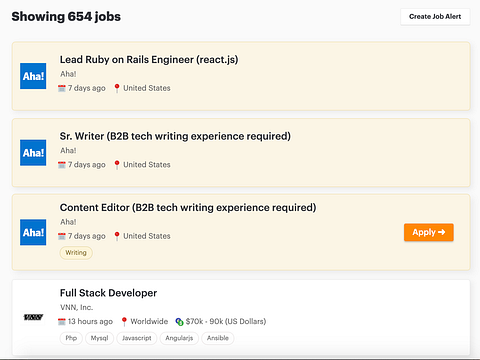Click the salary coins icon for VNN job
Screen dimensions: 480x360
coord(179,322)
